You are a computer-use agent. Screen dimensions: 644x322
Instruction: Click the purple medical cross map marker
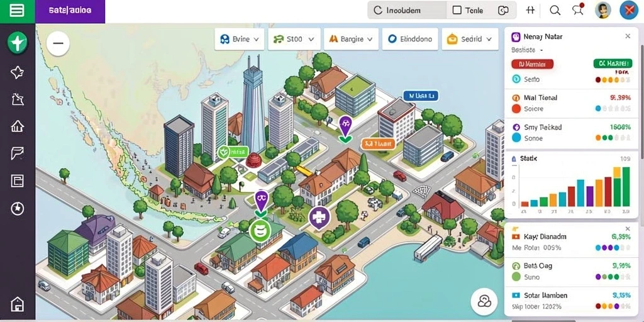[319, 218]
